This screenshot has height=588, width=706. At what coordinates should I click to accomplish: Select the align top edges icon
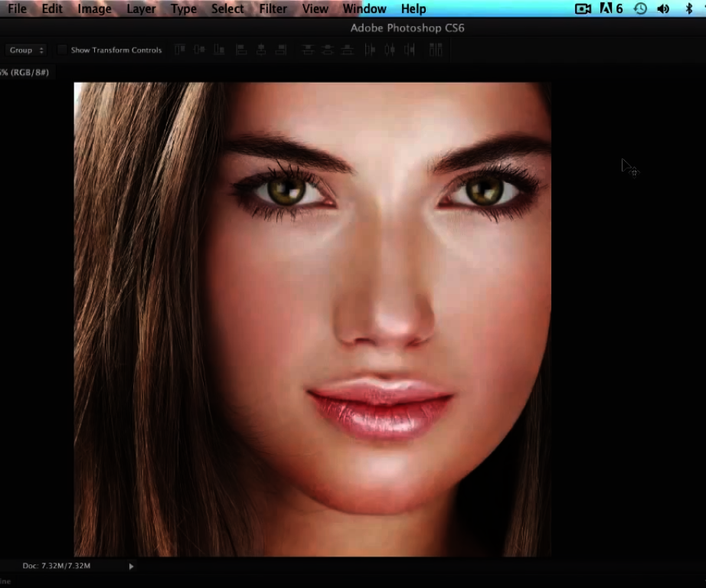179,49
